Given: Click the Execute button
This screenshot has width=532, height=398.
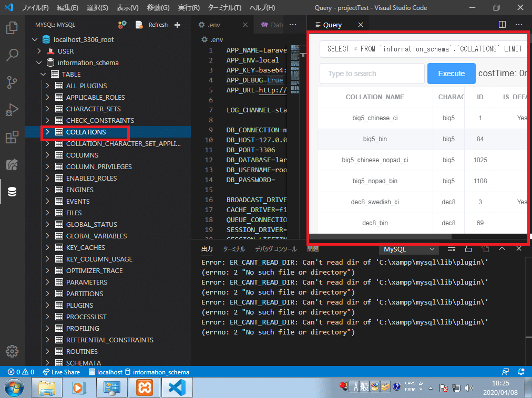Looking at the screenshot, I should [x=451, y=74].
